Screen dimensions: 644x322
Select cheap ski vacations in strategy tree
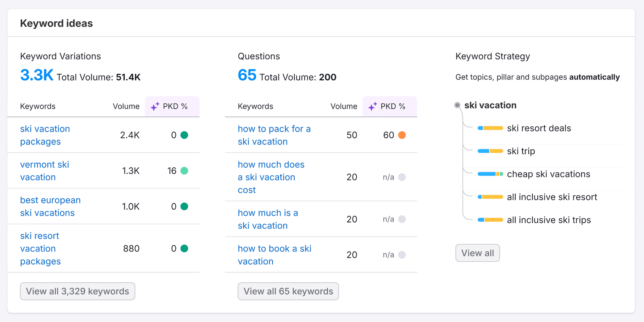(x=549, y=174)
